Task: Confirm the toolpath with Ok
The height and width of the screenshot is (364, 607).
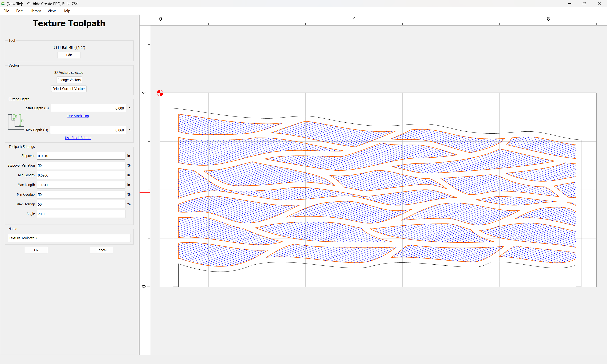Action: (x=36, y=250)
